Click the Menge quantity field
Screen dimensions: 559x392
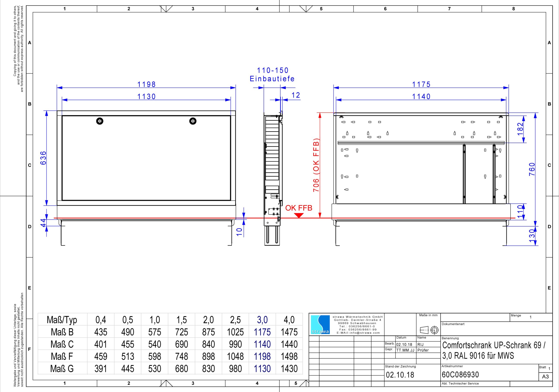(531, 317)
